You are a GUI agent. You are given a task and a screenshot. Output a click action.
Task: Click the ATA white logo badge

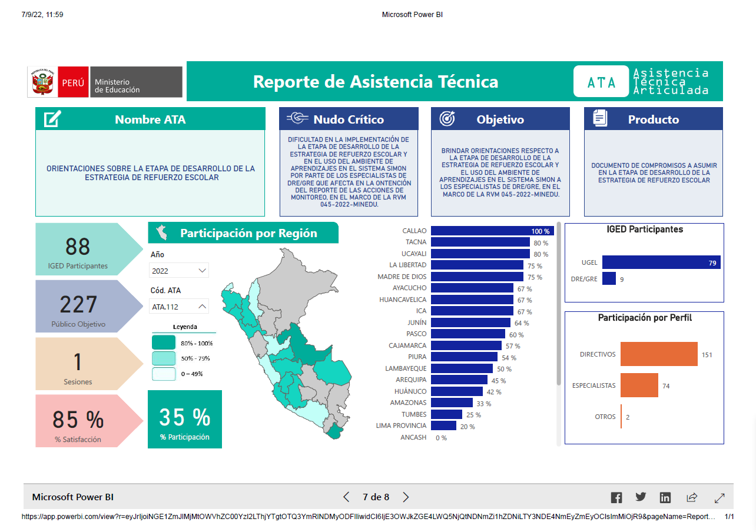[601, 82]
